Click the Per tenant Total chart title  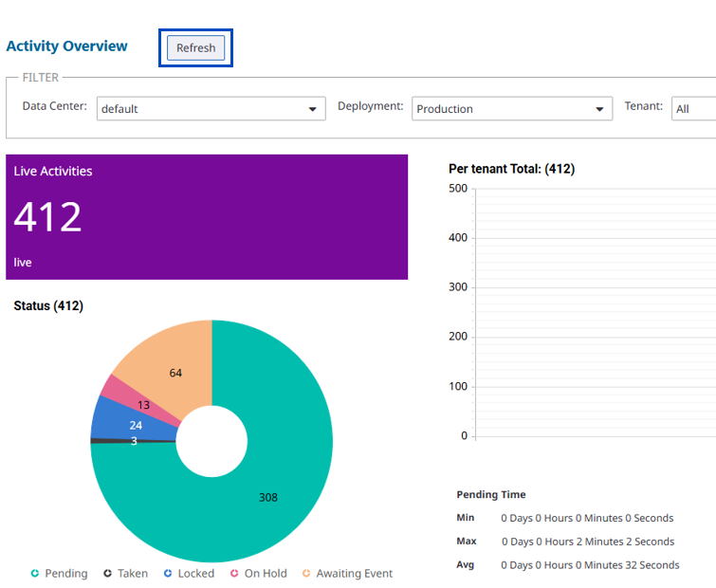(x=511, y=169)
